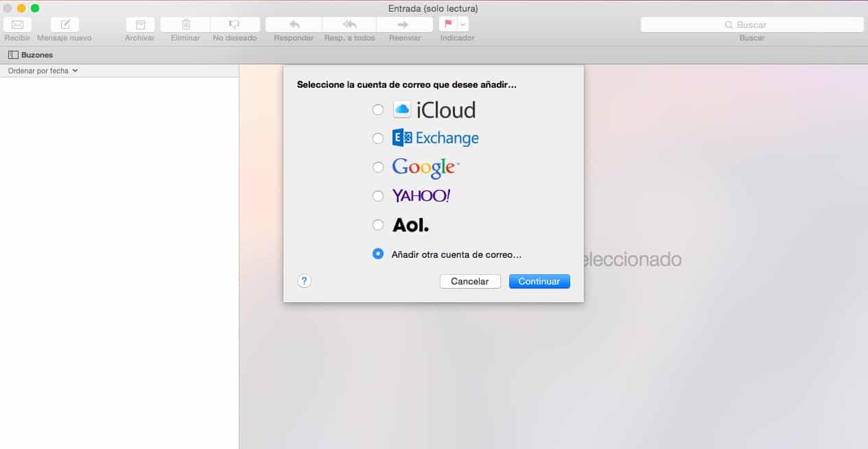Click the red Indicador flag icon

tap(448, 25)
